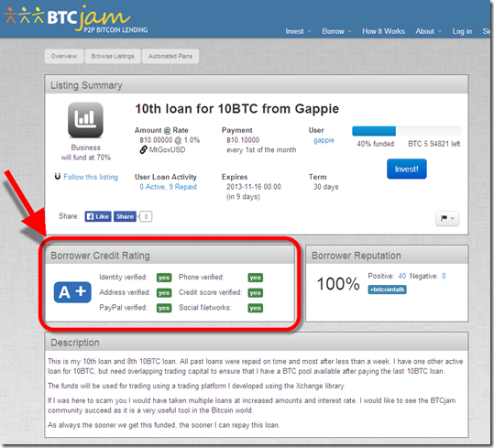Click the Facebook Share button
Screen dimensions: 494x448
[x=125, y=216]
